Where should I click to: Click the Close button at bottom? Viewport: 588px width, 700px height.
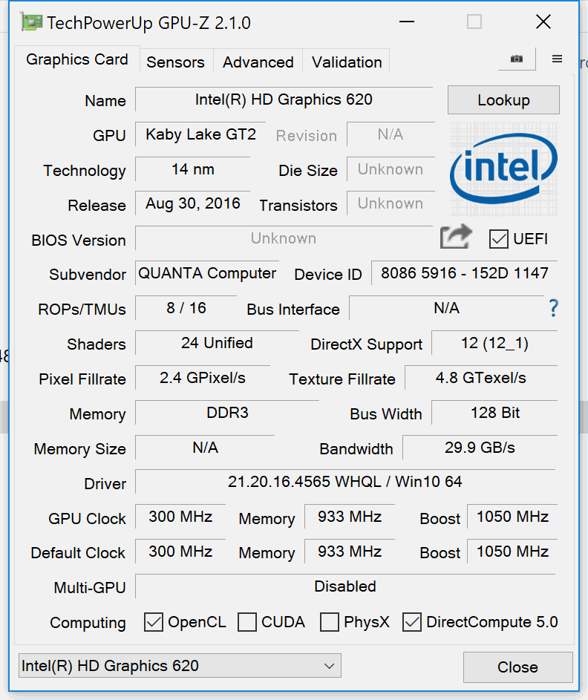pos(517,667)
